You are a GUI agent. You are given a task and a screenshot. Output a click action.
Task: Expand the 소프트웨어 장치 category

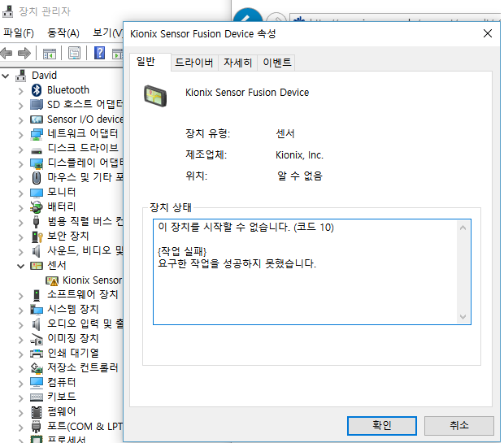click(x=21, y=296)
